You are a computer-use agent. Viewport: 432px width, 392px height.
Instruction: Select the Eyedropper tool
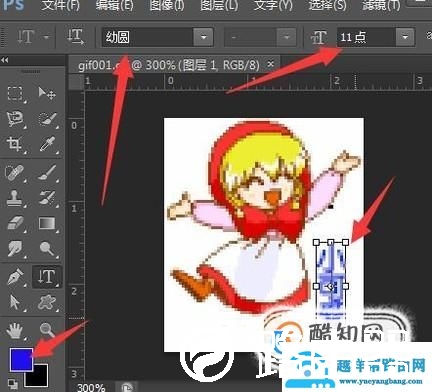coord(47,144)
